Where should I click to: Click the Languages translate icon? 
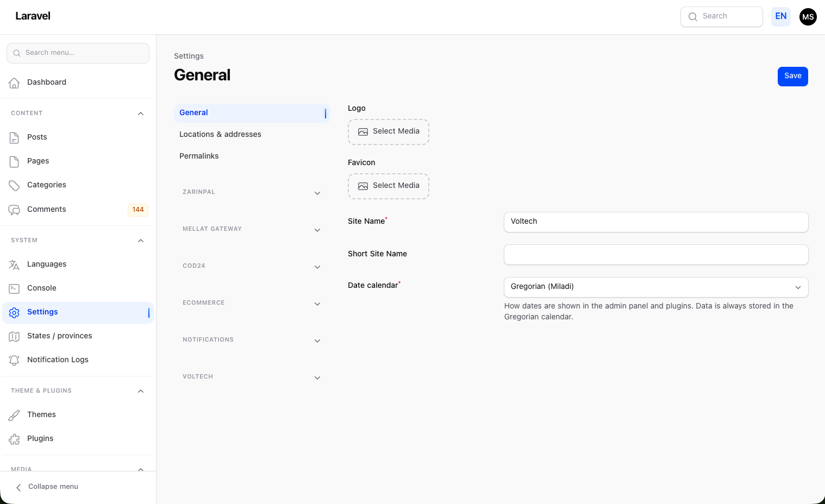coord(14,264)
